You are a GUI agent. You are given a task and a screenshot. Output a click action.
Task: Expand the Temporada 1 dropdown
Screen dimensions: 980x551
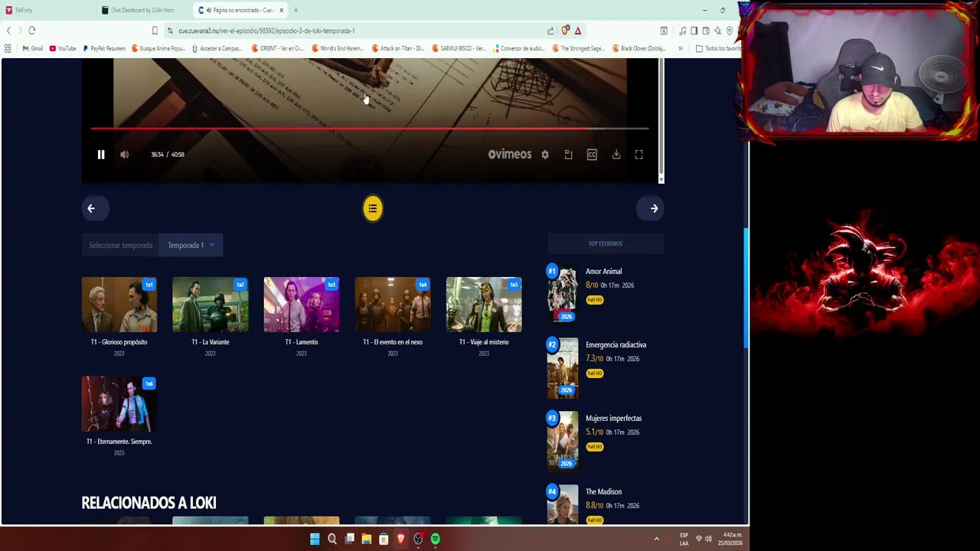191,245
